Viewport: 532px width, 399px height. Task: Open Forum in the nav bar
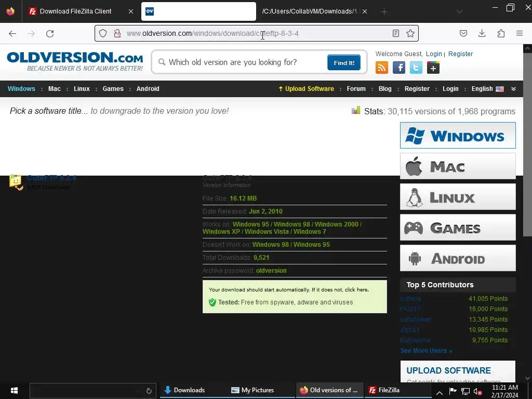tap(356, 88)
